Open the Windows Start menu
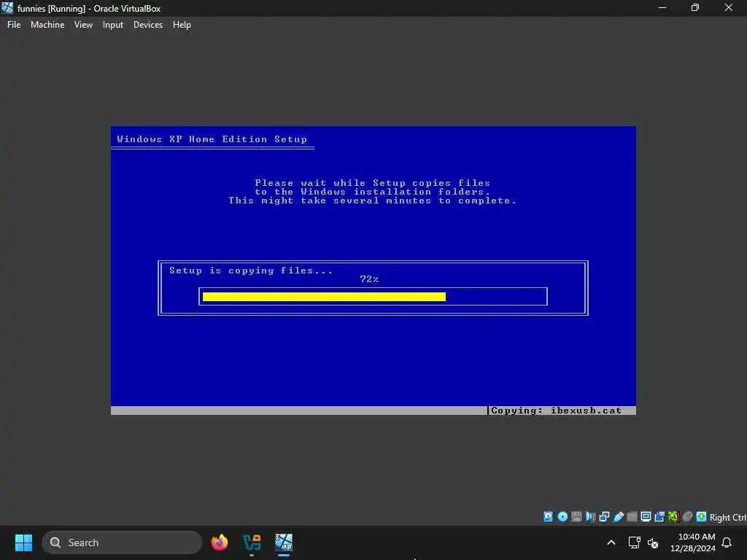Viewport: 747px width, 560px height. click(x=23, y=542)
